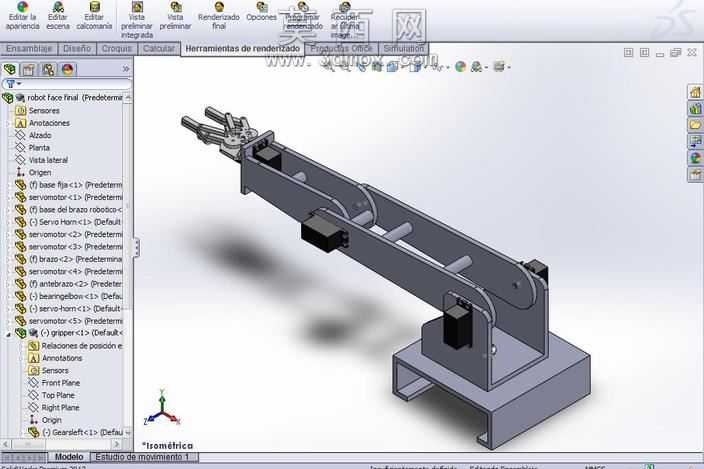This screenshot has width=704, height=469.
Task: Select Servo Horn<1> component
Action: click(x=68, y=222)
